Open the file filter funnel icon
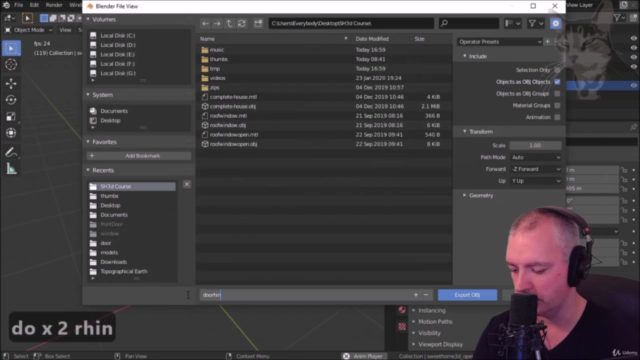Viewport: 640px width, 360px height. click(x=532, y=24)
